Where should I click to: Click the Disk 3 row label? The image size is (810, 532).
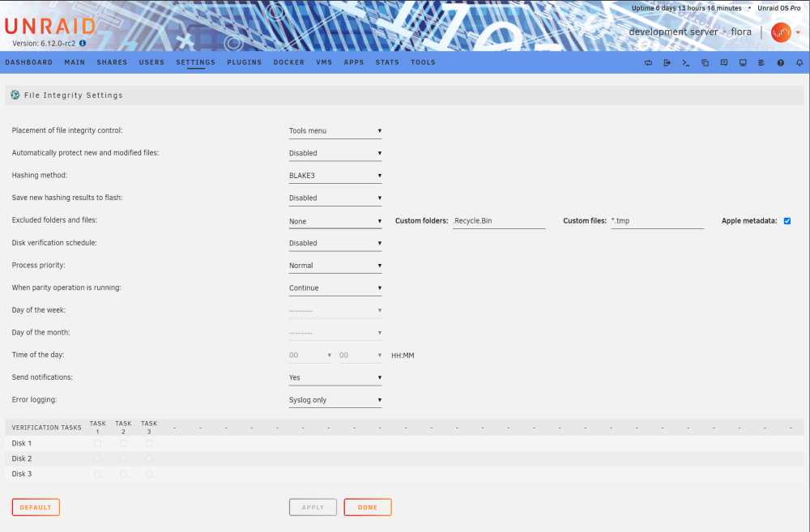22,474
